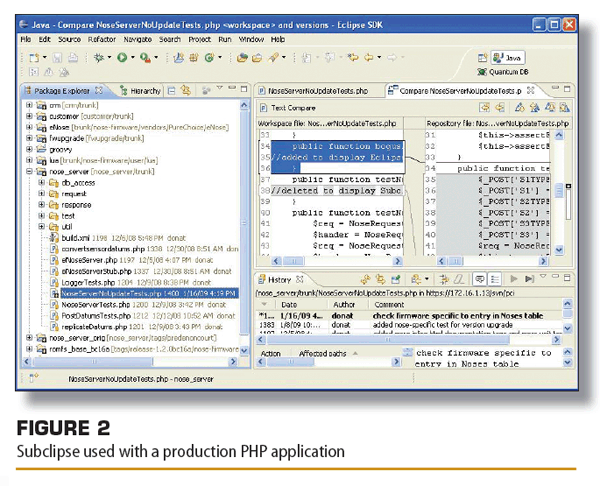
Task: Click the green Run toolbar icon
Action: click(122, 58)
